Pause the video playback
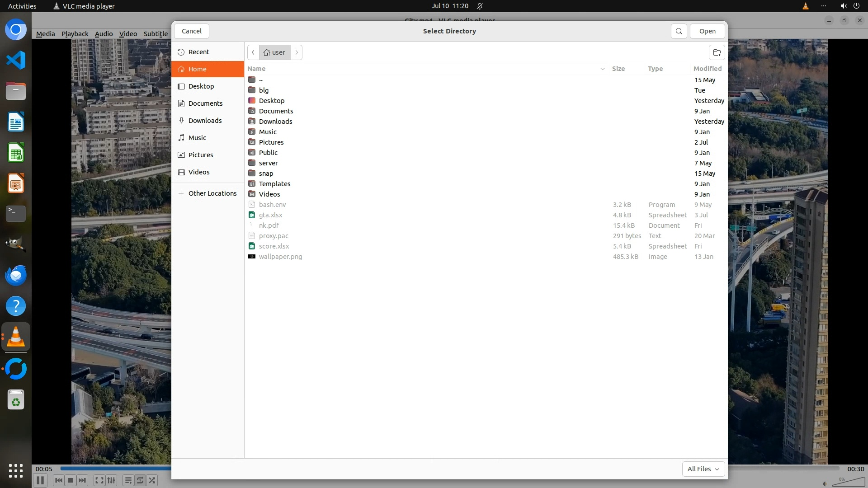The height and width of the screenshot is (488, 868). [x=40, y=480]
